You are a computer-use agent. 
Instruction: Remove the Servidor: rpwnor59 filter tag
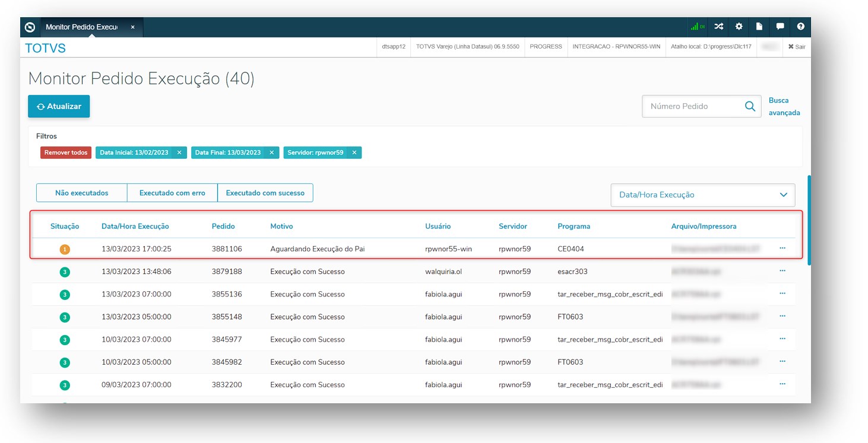[x=354, y=152]
